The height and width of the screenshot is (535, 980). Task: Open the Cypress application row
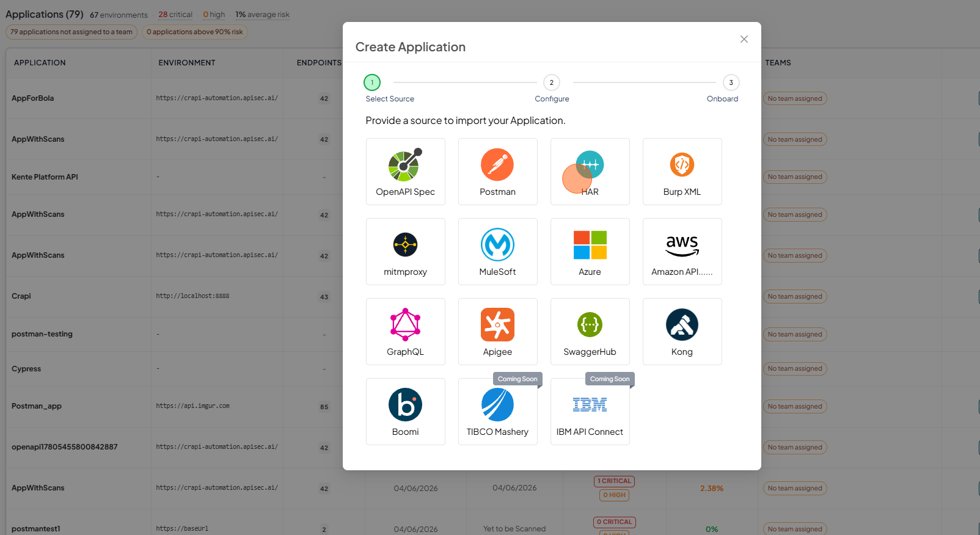tap(26, 369)
